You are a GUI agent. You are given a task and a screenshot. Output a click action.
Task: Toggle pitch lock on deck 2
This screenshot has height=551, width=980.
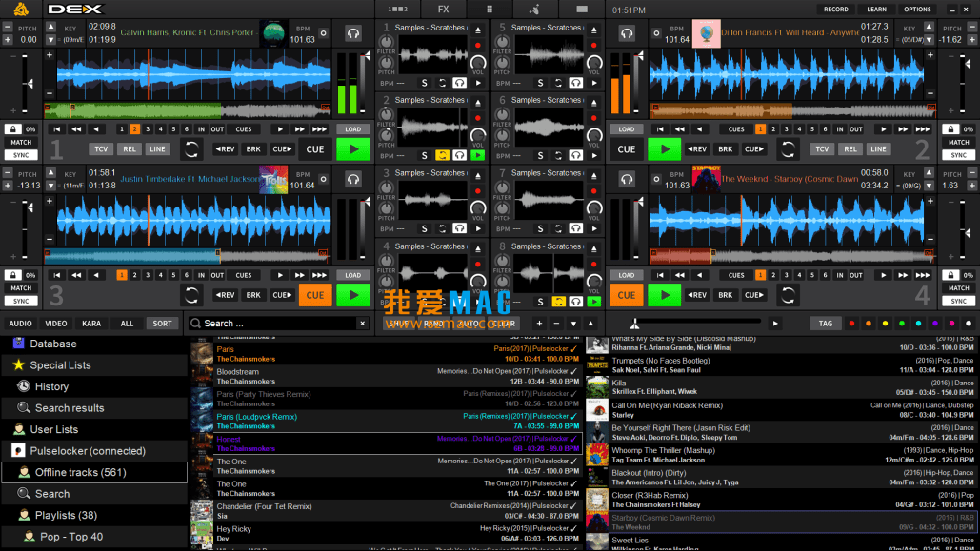click(950, 129)
